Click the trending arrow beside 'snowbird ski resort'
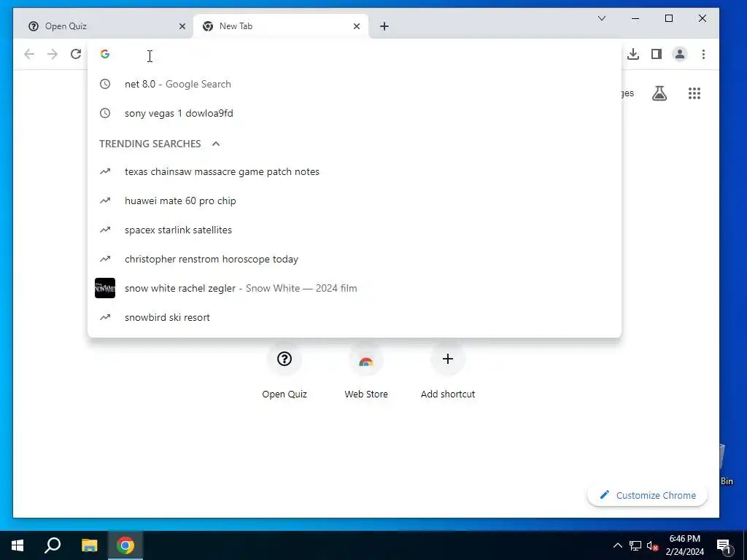747x560 pixels. tap(105, 317)
